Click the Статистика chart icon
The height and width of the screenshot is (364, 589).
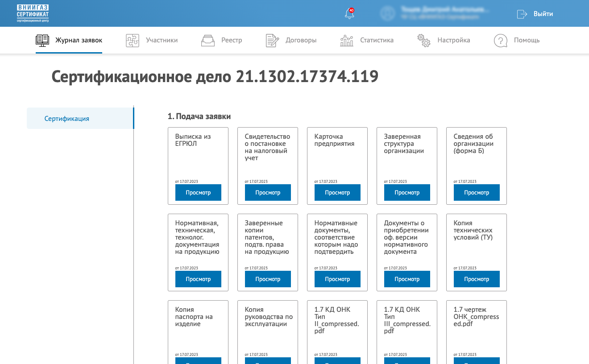coord(347,40)
